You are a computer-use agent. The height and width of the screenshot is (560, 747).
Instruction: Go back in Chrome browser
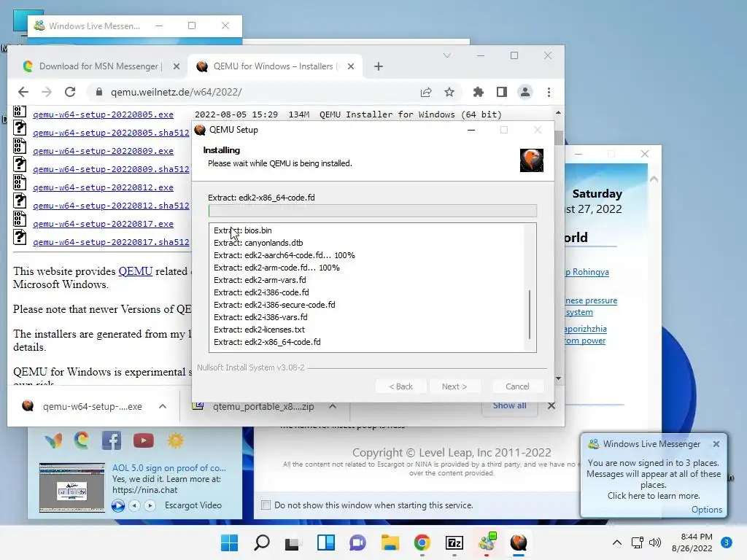click(x=23, y=92)
